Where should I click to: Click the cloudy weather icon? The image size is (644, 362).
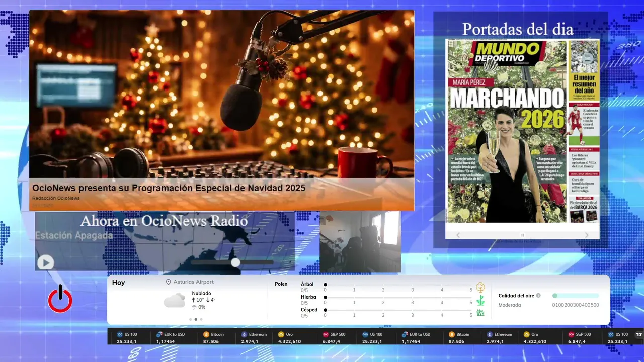point(175,300)
